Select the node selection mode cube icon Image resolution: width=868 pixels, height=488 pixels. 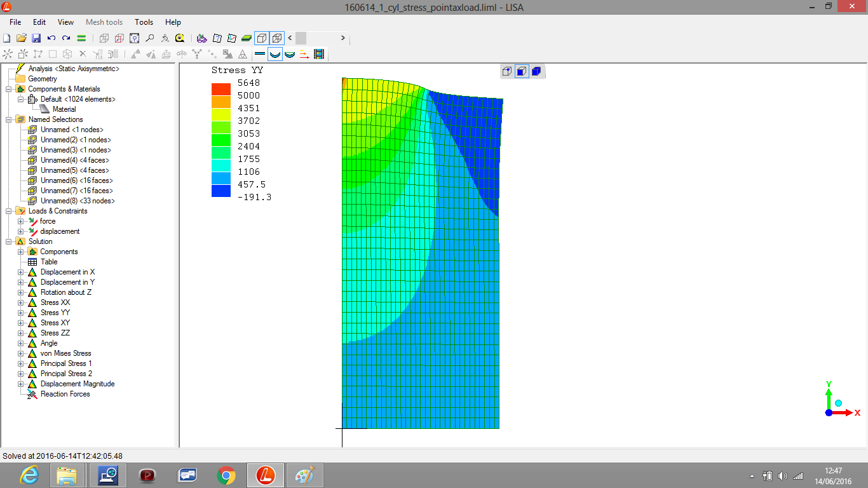point(506,71)
